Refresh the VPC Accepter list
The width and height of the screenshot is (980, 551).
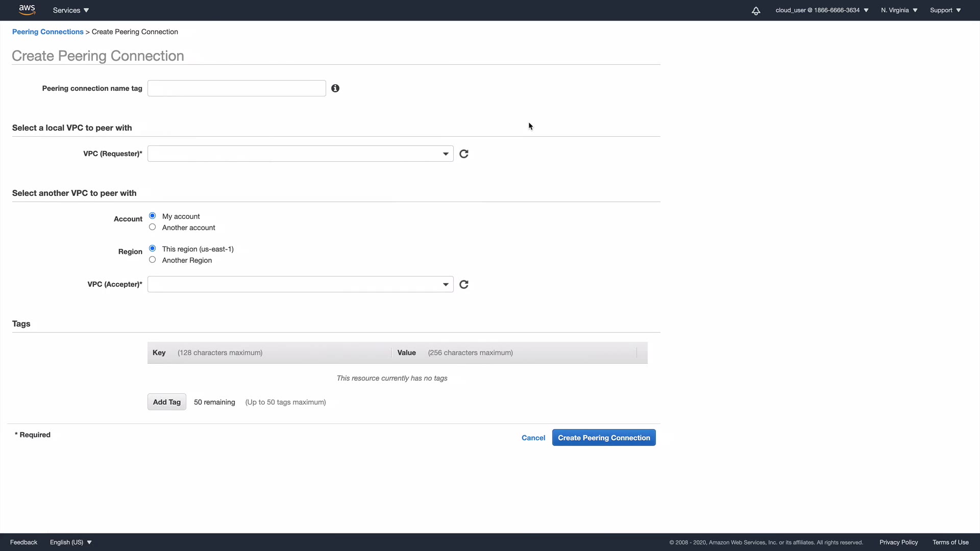pos(464,284)
